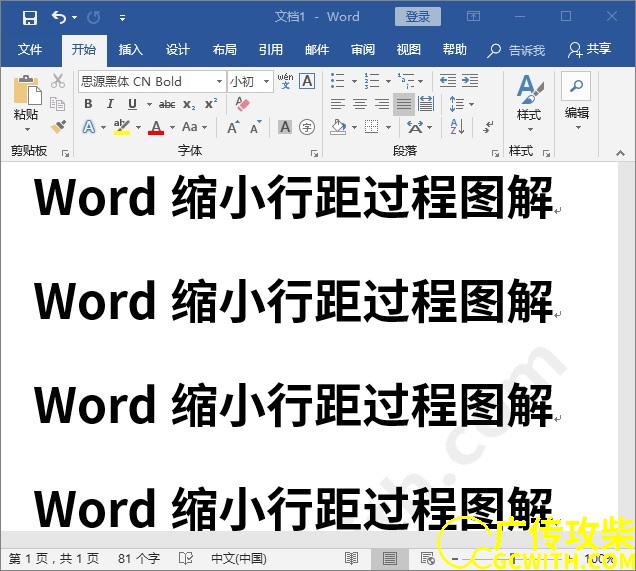Click the 告诉我 search box
Viewport: 636px width, 571px height.
(x=516, y=50)
